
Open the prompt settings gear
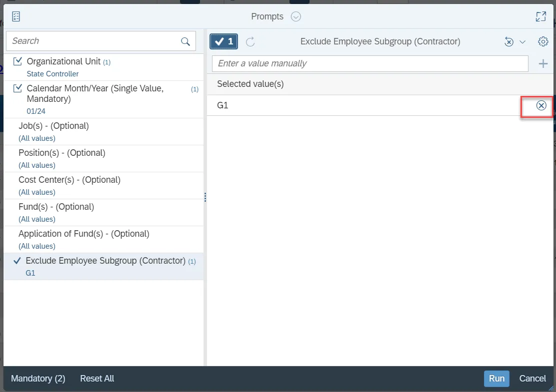coord(543,41)
